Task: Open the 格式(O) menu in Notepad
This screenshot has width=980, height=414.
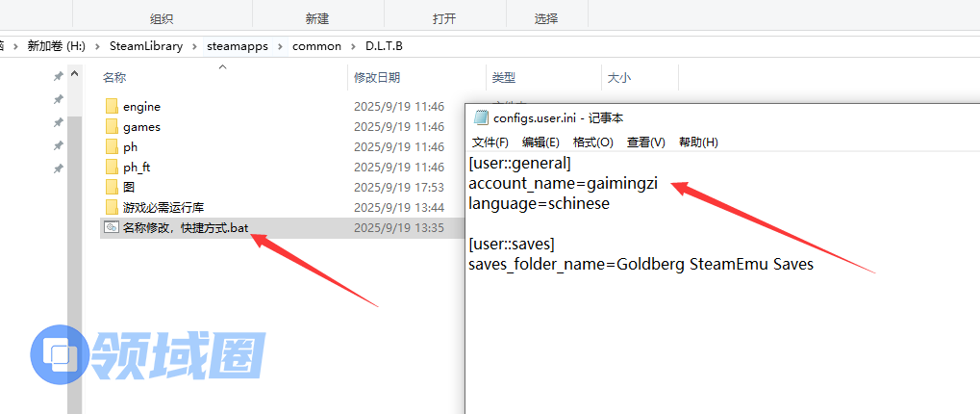Action: (x=592, y=142)
